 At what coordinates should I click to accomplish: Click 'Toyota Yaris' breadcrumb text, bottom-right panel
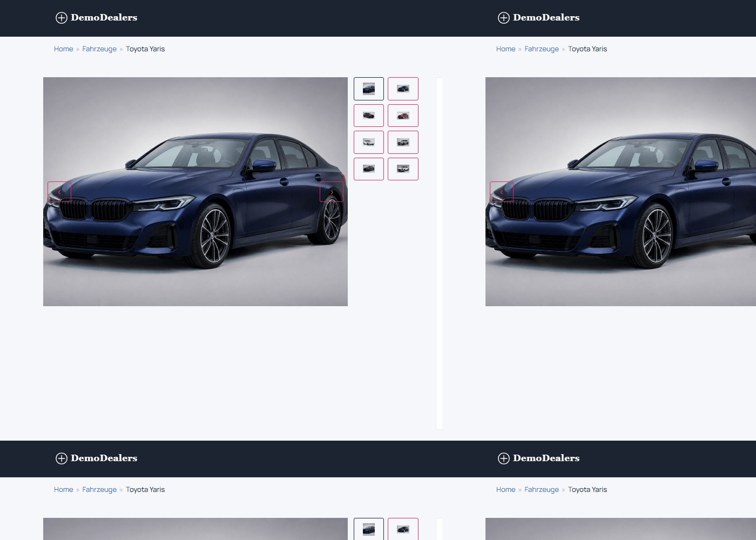[x=588, y=490]
